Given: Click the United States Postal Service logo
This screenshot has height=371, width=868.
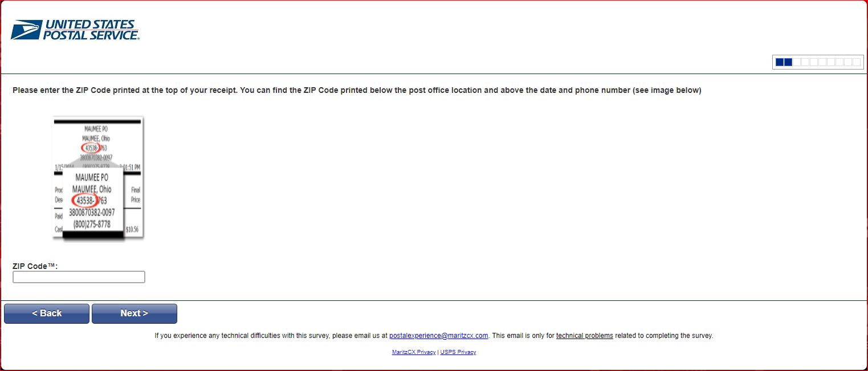Looking at the screenshot, I should point(75,30).
